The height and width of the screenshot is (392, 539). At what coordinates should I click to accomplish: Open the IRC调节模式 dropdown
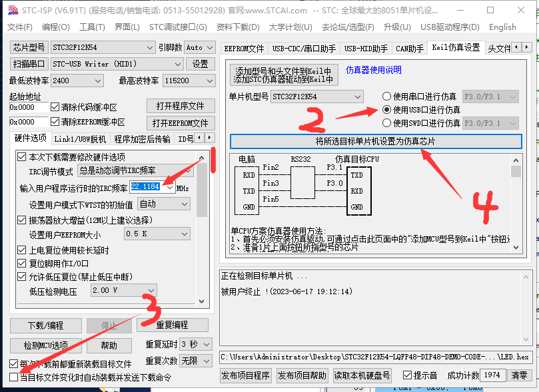click(x=135, y=170)
